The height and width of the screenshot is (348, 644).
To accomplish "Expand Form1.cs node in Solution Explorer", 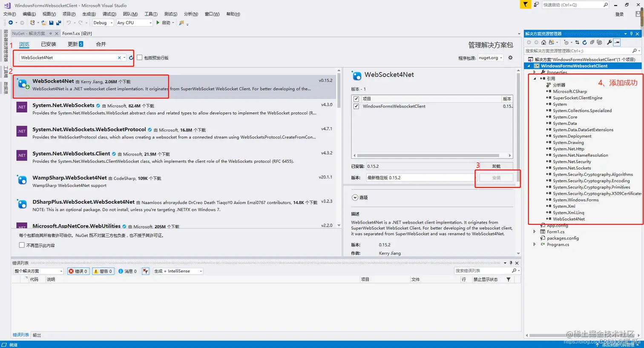I will coord(535,232).
